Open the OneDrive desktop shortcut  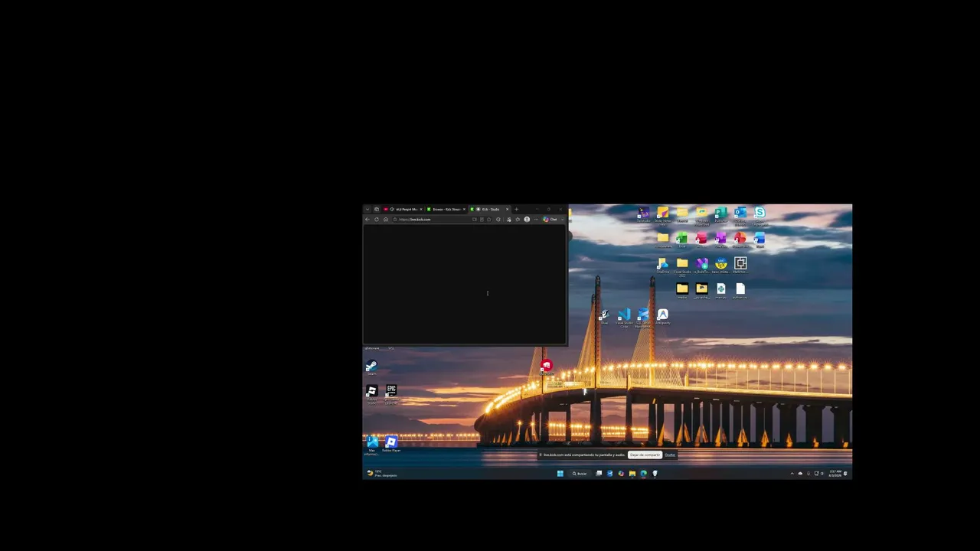(x=663, y=266)
